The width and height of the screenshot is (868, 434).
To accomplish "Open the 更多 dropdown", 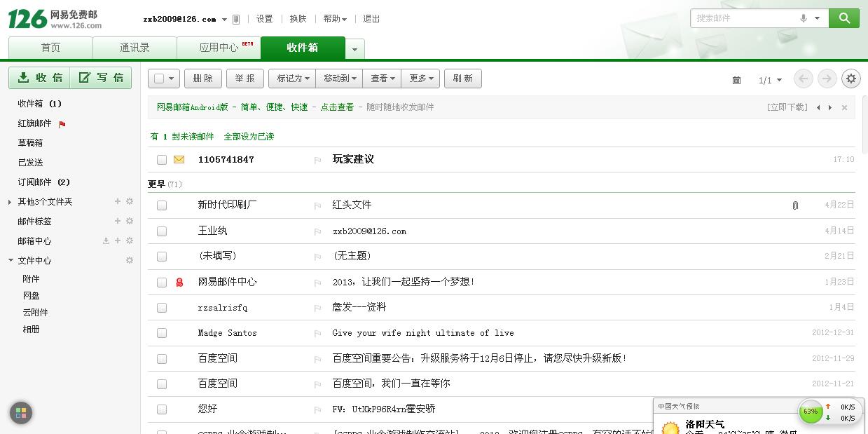I will 420,79.
